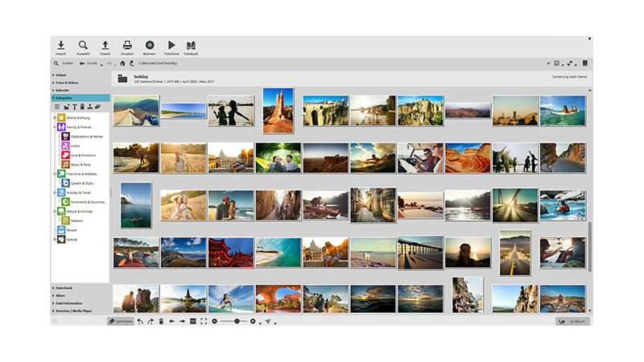Click the trash delete icon in bottom toolbar
644x362 pixels.
[x=161, y=321]
